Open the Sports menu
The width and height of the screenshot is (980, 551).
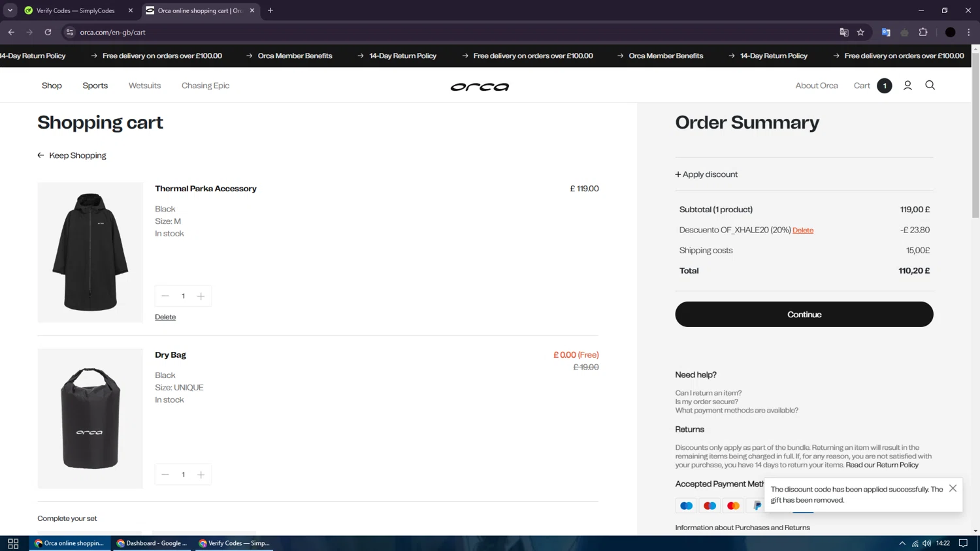click(95, 86)
